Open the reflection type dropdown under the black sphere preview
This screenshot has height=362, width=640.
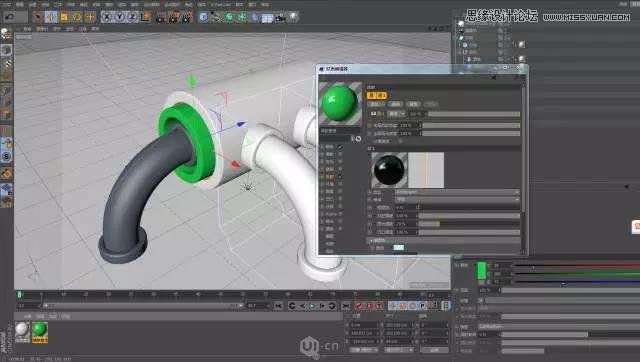tap(457, 192)
